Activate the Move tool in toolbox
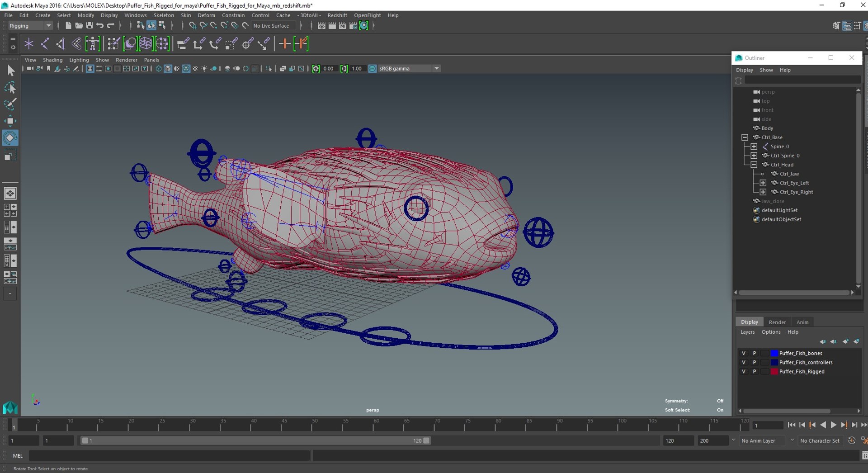The height and width of the screenshot is (473, 868). pos(10,121)
